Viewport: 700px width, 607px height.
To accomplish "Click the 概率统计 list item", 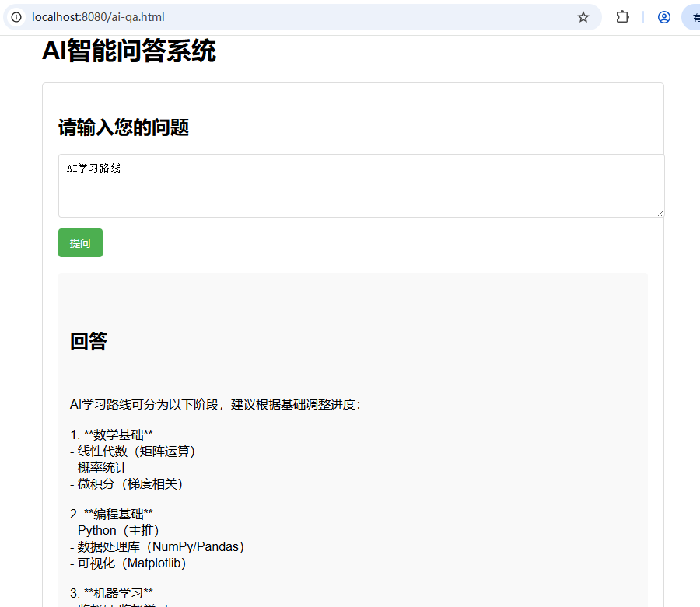I will 99,467.
